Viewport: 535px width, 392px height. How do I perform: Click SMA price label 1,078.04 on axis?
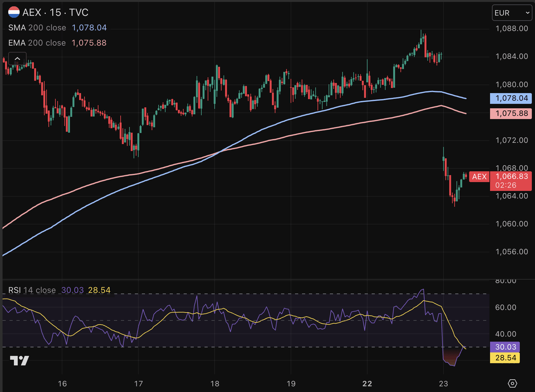511,98
